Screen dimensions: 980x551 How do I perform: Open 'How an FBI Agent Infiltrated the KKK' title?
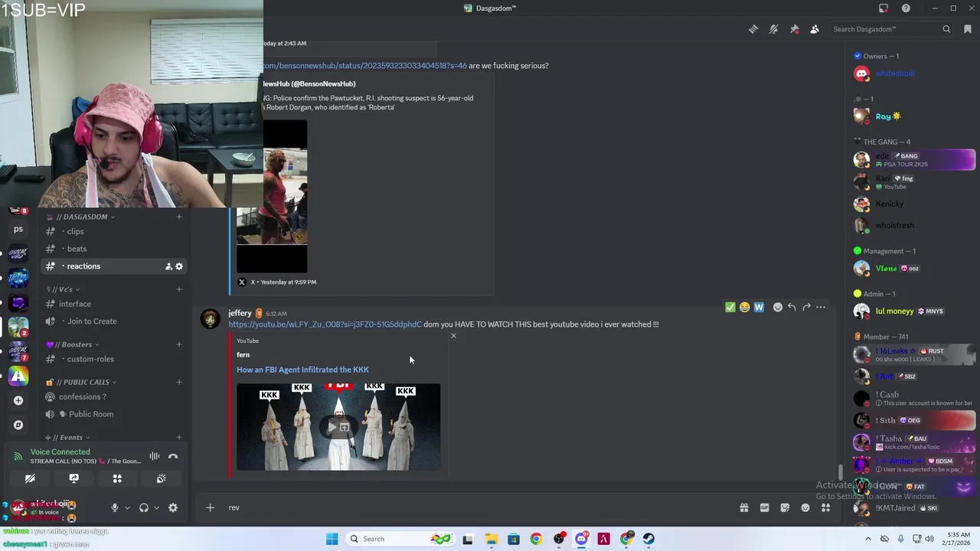302,370
